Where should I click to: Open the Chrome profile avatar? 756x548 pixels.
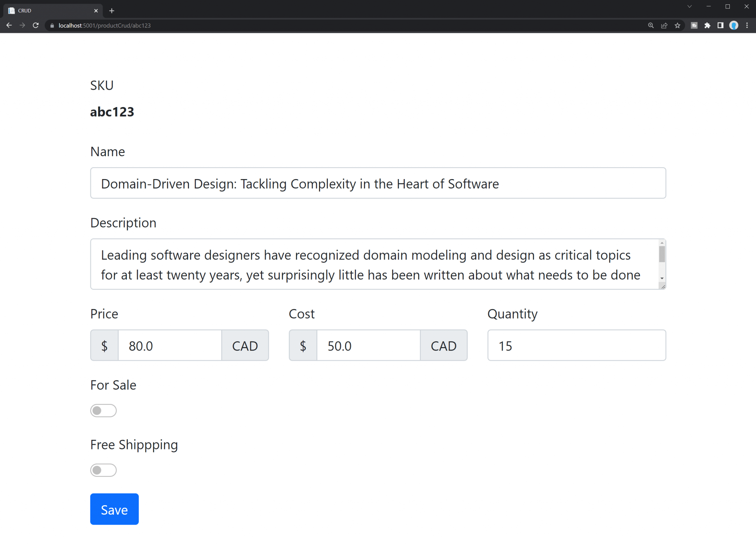click(x=734, y=25)
